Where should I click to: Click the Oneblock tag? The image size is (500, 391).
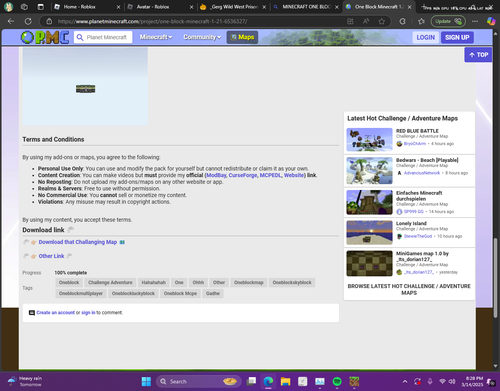[69, 283]
